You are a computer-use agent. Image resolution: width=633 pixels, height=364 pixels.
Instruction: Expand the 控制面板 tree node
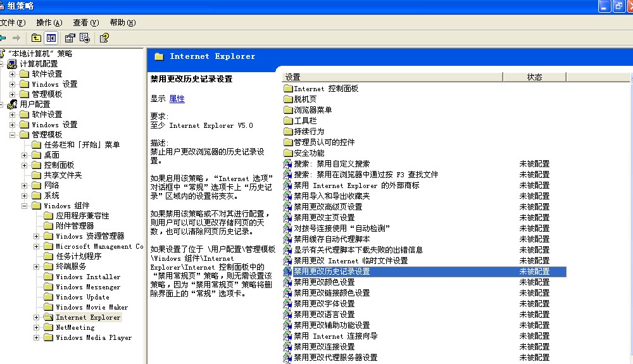pyautogui.click(x=24, y=165)
